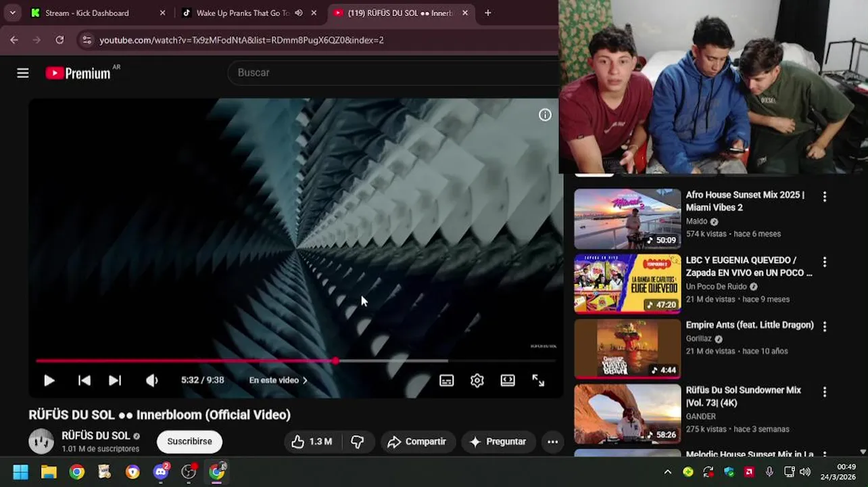Open File Explorer from taskbar

click(x=49, y=472)
